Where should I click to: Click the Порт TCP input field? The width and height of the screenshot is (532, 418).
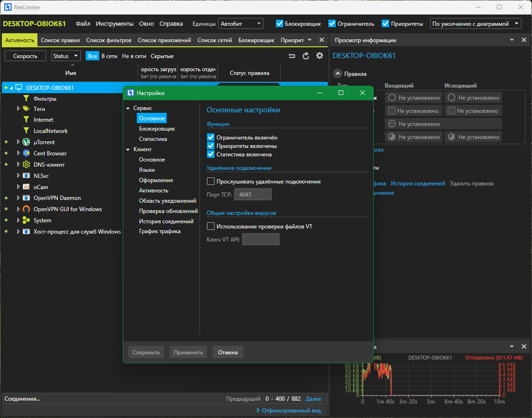tap(252, 195)
